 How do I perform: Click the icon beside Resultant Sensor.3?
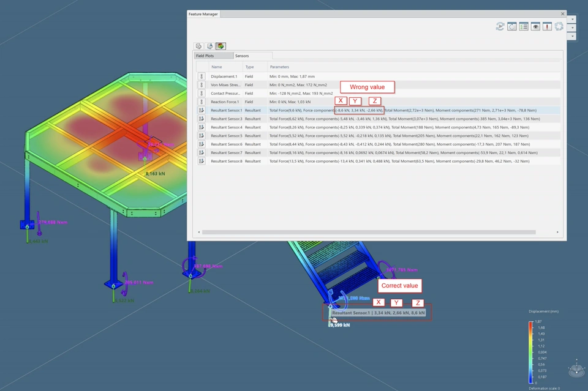(x=202, y=119)
